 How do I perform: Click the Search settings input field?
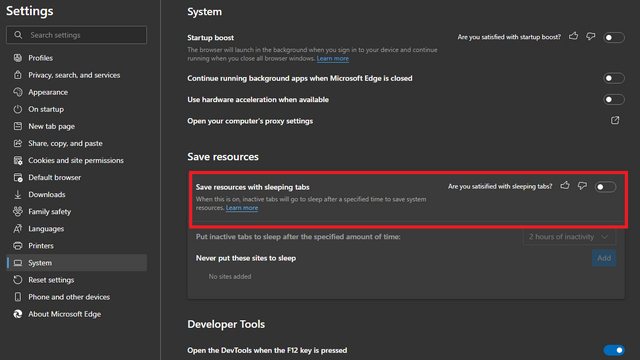tap(76, 35)
